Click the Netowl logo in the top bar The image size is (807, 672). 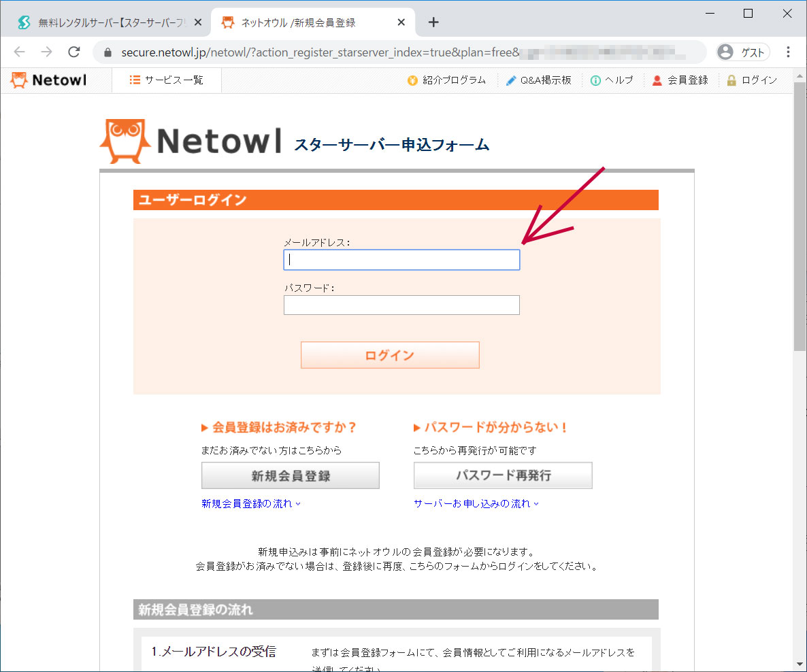pos(49,80)
